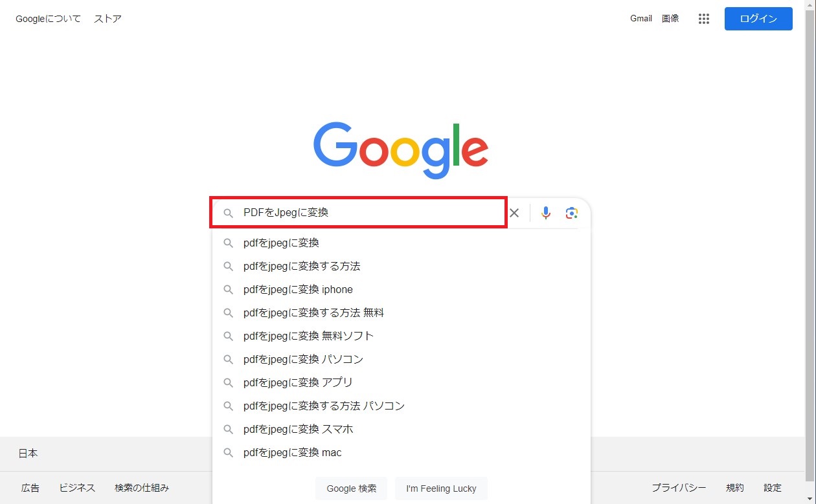Screen dimensions: 816x504
Task: Select suggestion pdfをjpegに変換 スマホ
Action: 401,430
